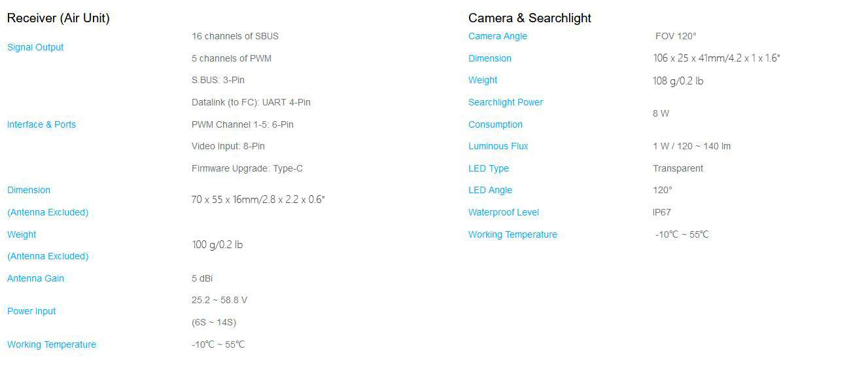Select the Interface & Ports label
Viewport: 868px width, 368px height.
[x=41, y=124]
